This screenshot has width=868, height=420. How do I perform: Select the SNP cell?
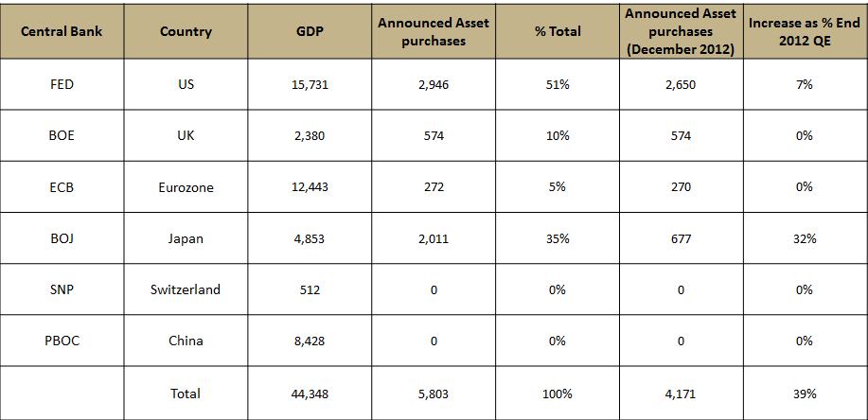pyautogui.click(x=62, y=289)
